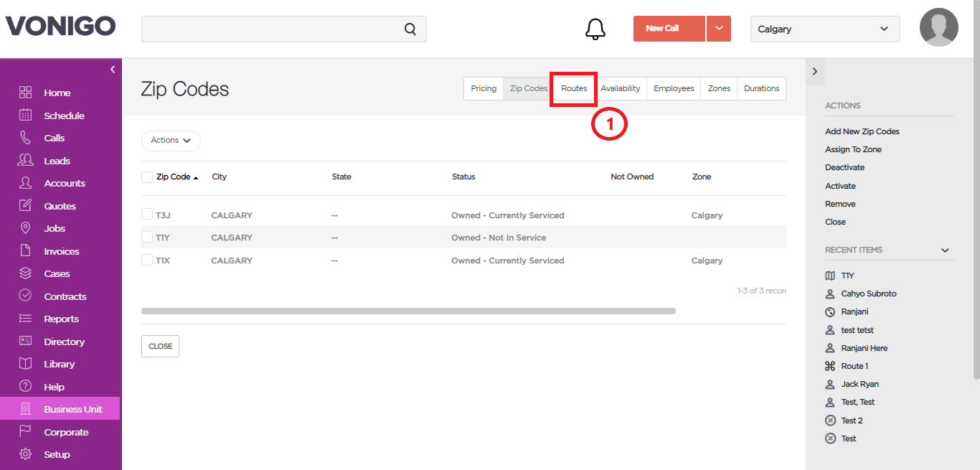Open Jobs via the location pin icon

tap(26, 228)
